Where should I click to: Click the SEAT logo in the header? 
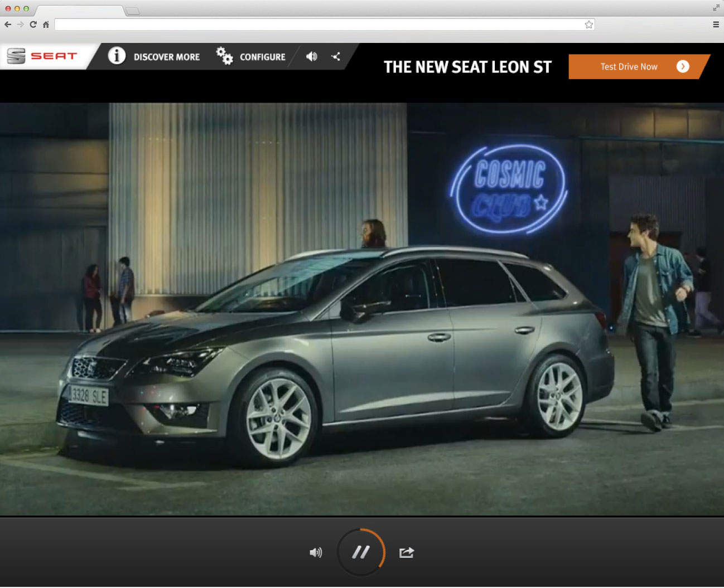coord(42,56)
